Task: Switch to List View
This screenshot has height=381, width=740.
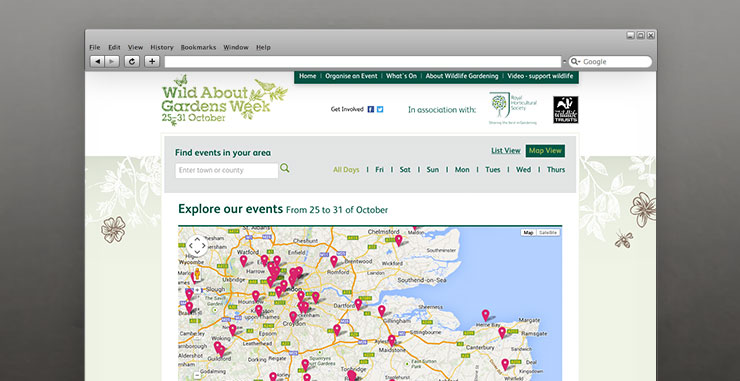Action: click(x=505, y=151)
